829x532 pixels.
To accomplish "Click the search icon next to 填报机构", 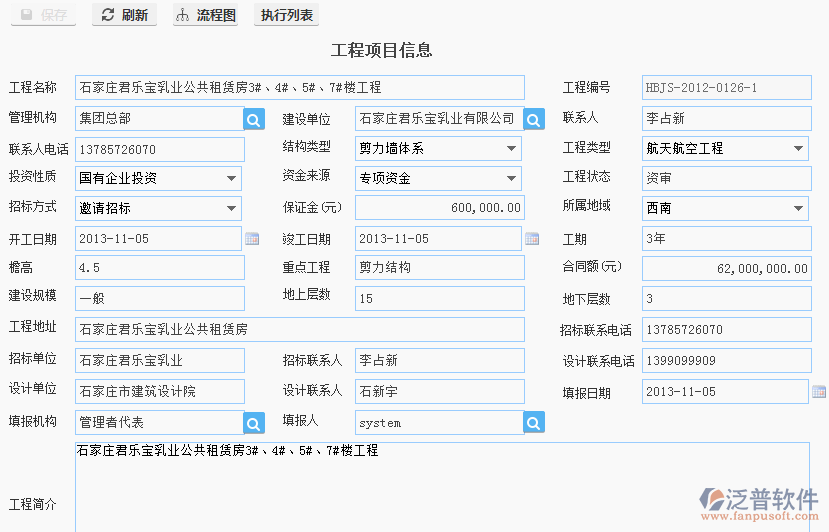I will point(254,423).
